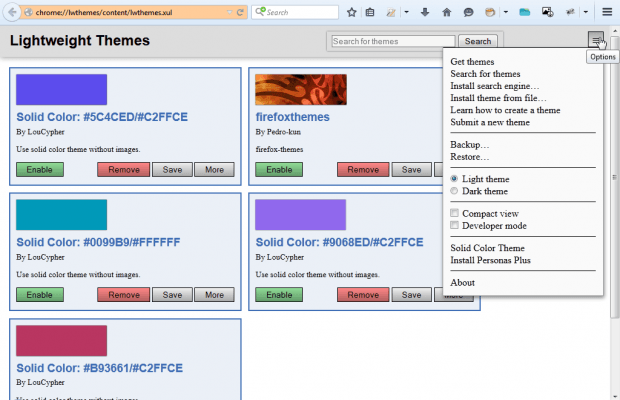This screenshot has height=400, width=620.
Task: Bookmark this page with the star icon
Action: [352, 12]
